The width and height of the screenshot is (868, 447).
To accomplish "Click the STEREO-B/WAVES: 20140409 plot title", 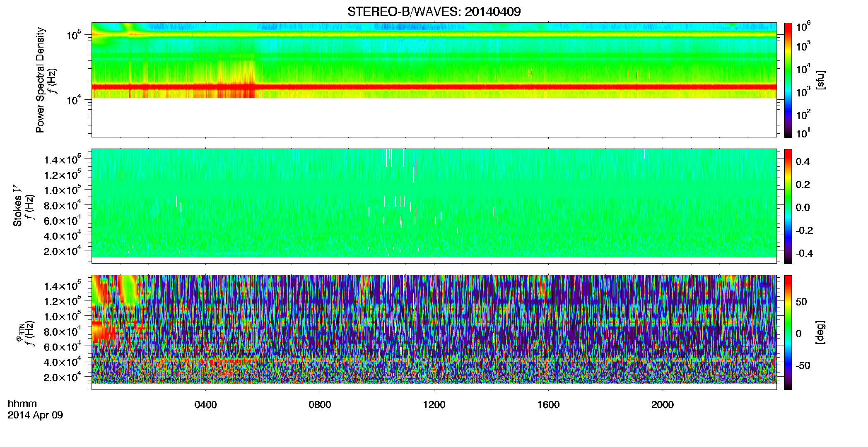I will 434,12.
